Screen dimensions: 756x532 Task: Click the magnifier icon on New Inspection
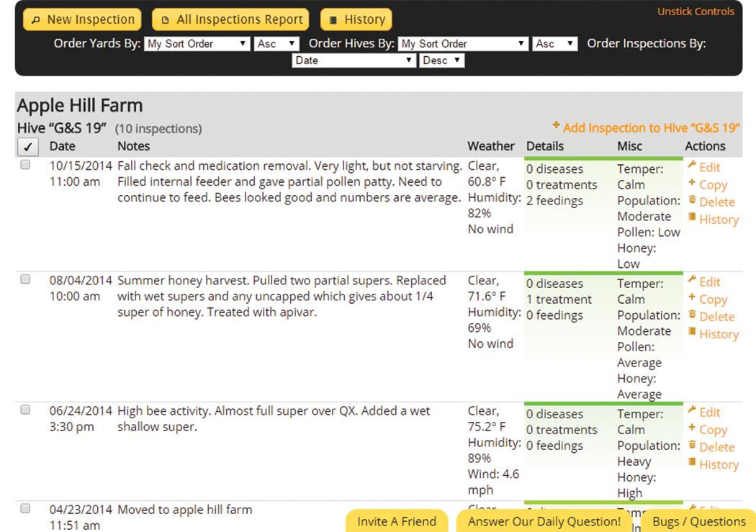[x=36, y=20]
